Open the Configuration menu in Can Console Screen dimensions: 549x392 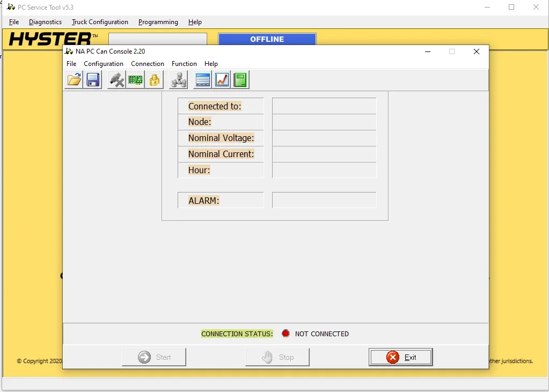coord(104,63)
